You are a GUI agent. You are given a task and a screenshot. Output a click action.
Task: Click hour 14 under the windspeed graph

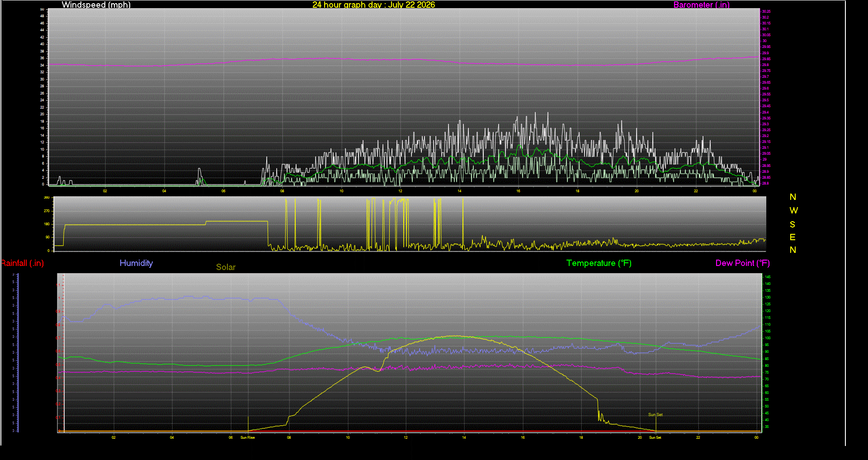459,191
